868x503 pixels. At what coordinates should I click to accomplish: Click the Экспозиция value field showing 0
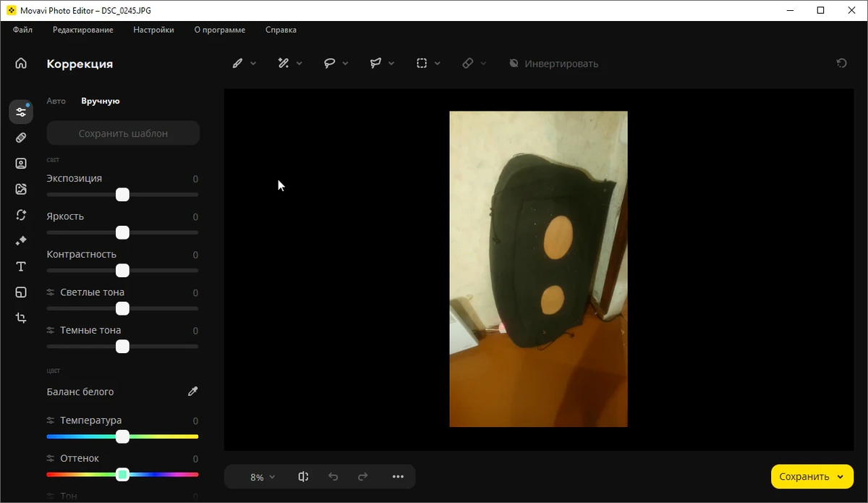pos(195,179)
